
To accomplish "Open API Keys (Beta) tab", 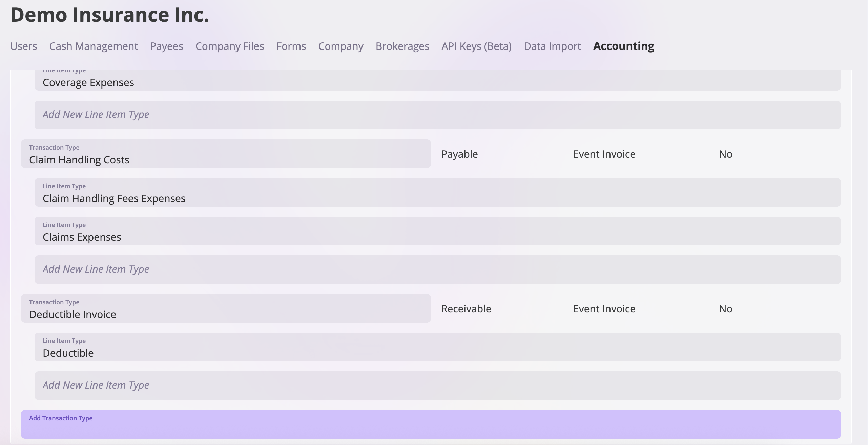I will [x=476, y=46].
